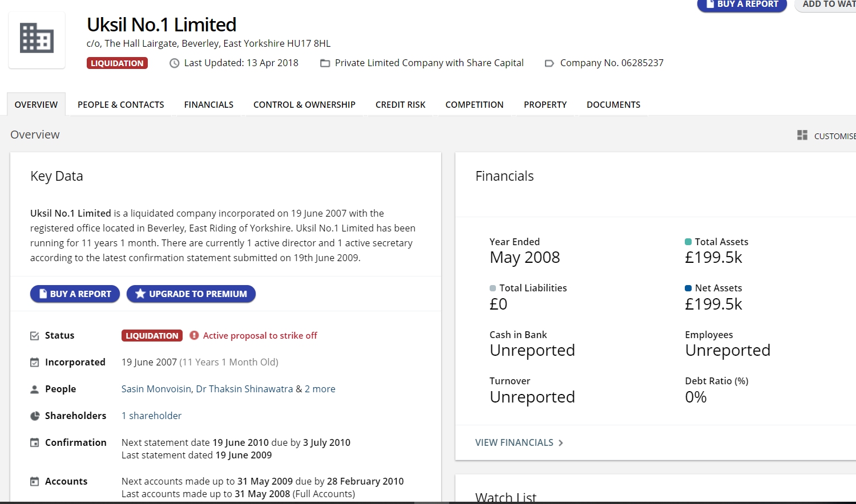
Task: Click the Status checkmark icon
Action: pos(35,336)
